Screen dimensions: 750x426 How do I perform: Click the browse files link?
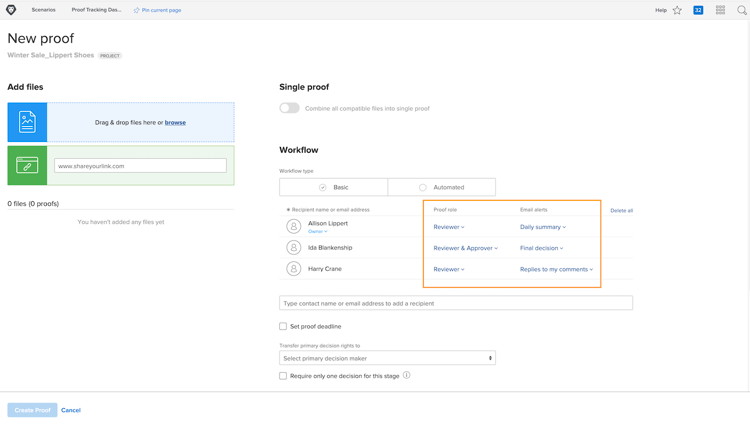(x=175, y=122)
